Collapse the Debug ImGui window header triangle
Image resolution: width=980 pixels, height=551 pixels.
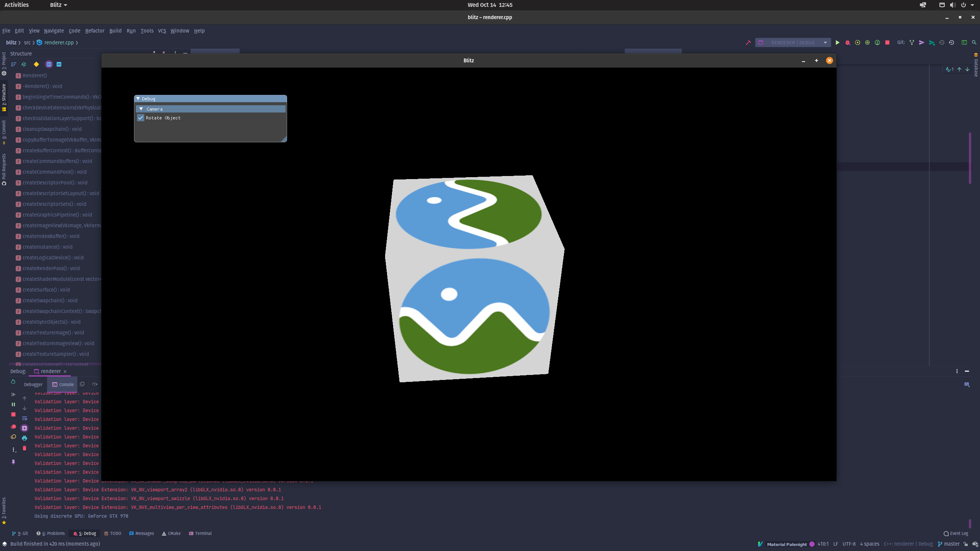138,99
